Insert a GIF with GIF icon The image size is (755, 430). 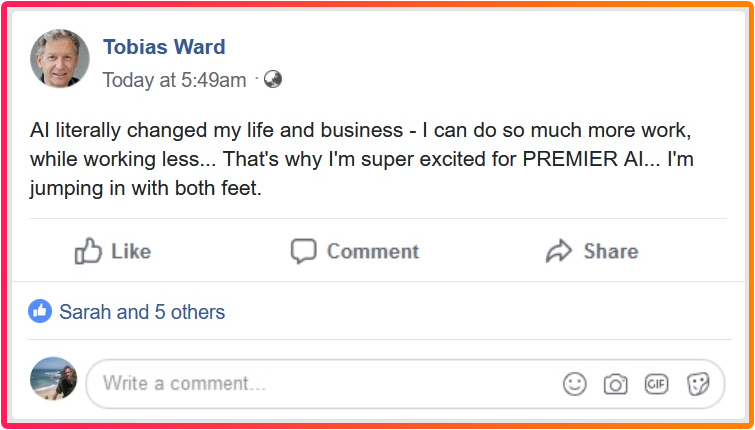pos(656,384)
